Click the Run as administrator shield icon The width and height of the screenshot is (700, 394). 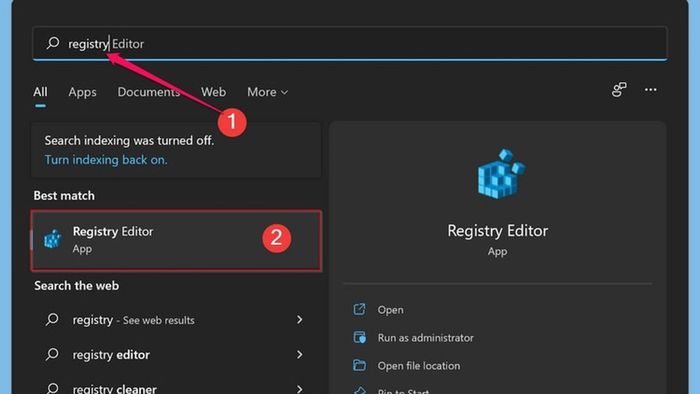[359, 337]
